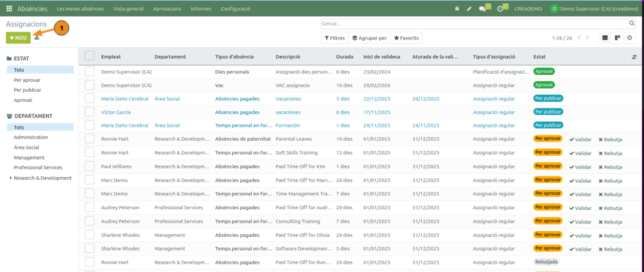
Task: Open the conversations chat icon
Action: [x=482, y=9]
